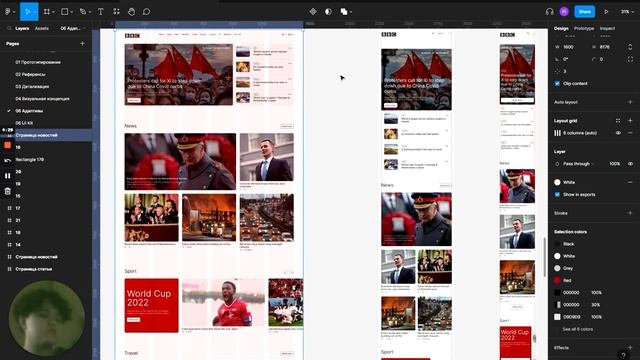Click the recording delete trash icon
This screenshot has width=640, height=360.
click(x=7, y=191)
